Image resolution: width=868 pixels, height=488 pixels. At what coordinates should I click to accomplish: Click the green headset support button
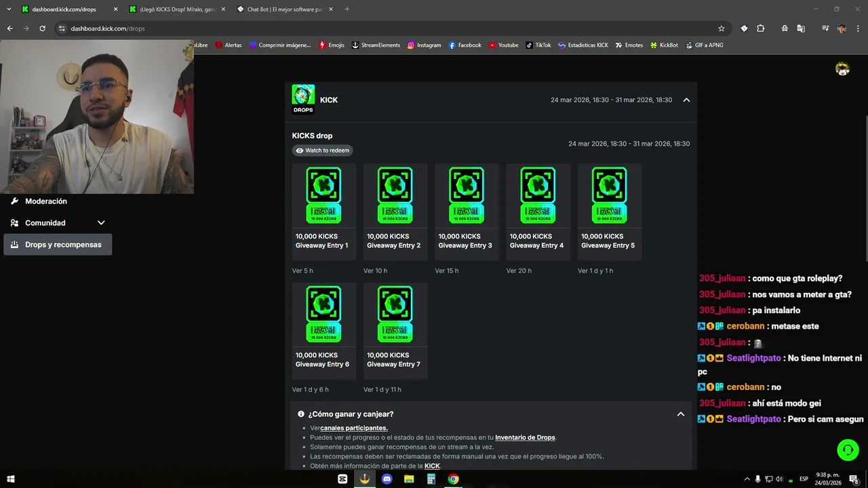(x=848, y=450)
